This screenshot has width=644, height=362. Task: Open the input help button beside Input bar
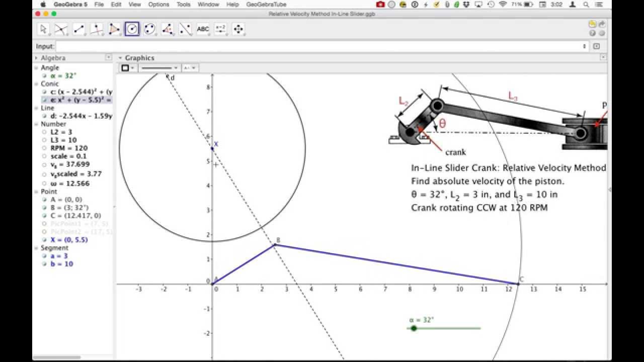point(596,46)
